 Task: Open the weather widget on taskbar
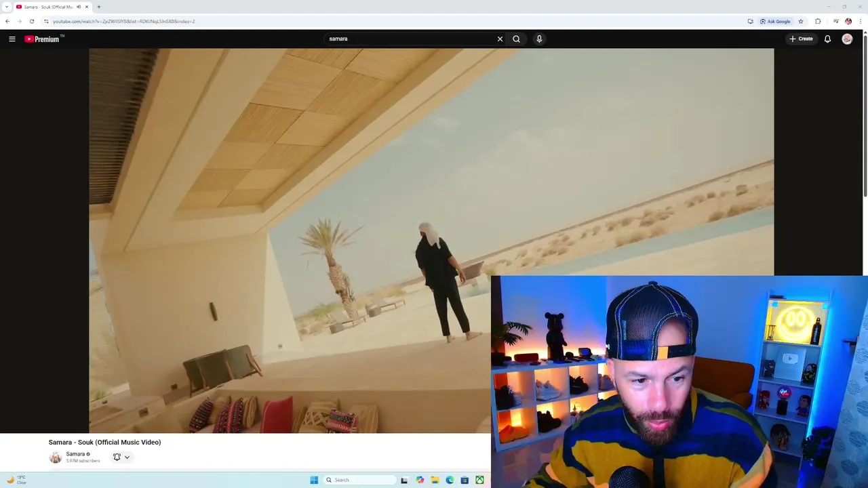pos(16,480)
